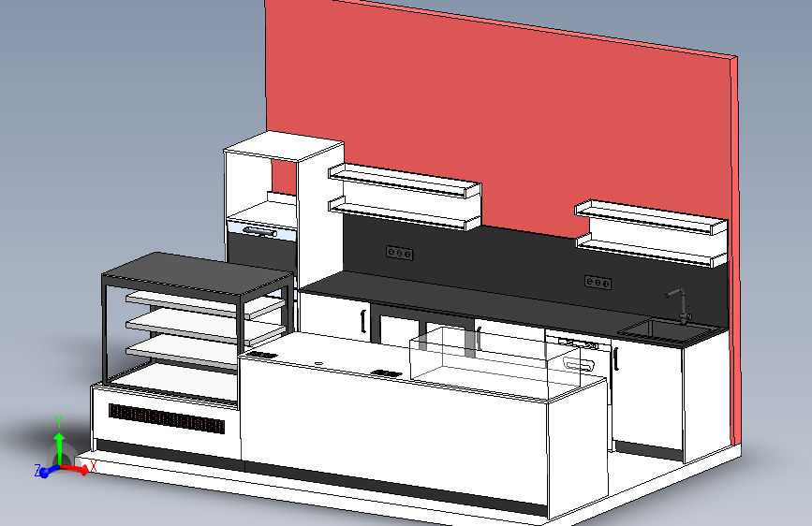This screenshot has height=526, width=812.
Task: Click the green Y axis of the orientation triad
Action: 60,446
